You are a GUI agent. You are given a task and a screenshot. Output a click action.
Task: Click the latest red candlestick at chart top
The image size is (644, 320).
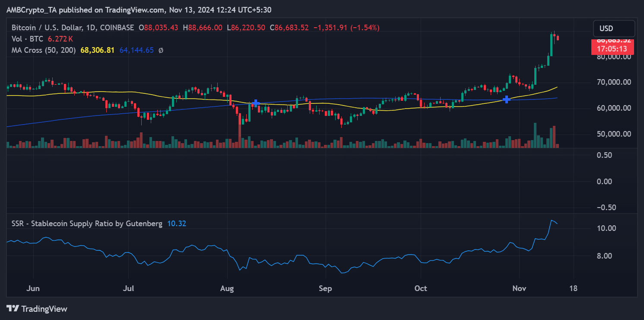[x=558, y=38]
